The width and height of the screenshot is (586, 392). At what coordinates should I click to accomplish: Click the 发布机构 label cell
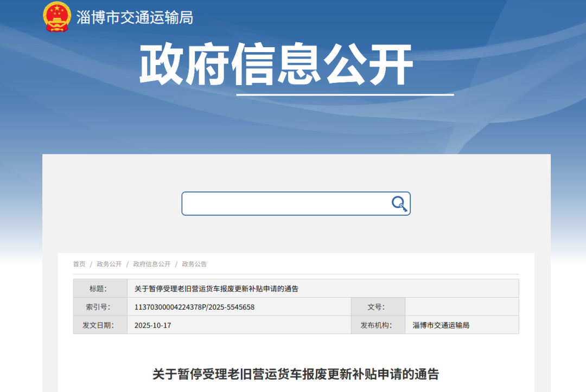[378, 325]
